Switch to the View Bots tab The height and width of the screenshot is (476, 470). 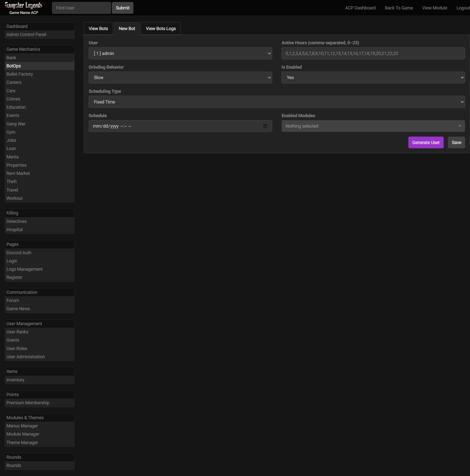(x=98, y=29)
